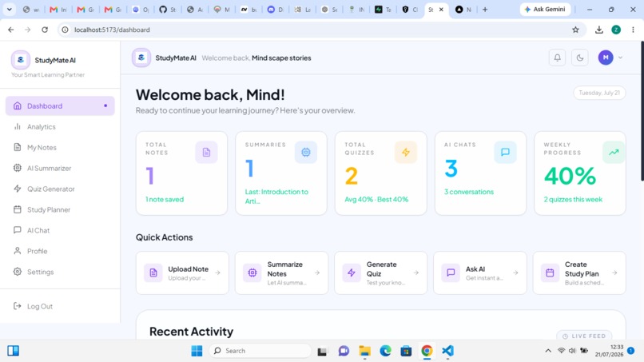This screenshot has height=362, width=644.
Task: Click the Summaries 'Last: Introduction to Arti...' text
Action: click(276, 197)
